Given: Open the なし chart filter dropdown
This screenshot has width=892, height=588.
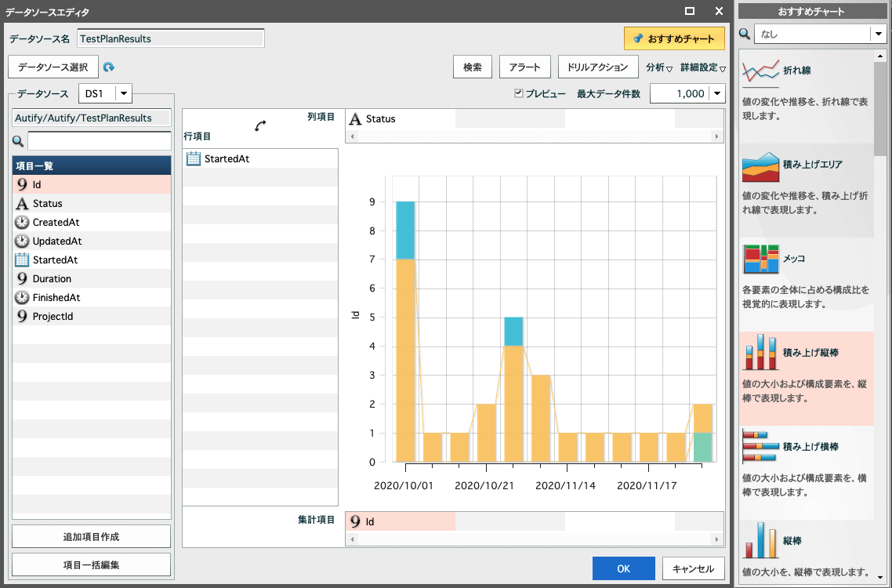Looking at the screenshot, I should pos(879,34).
